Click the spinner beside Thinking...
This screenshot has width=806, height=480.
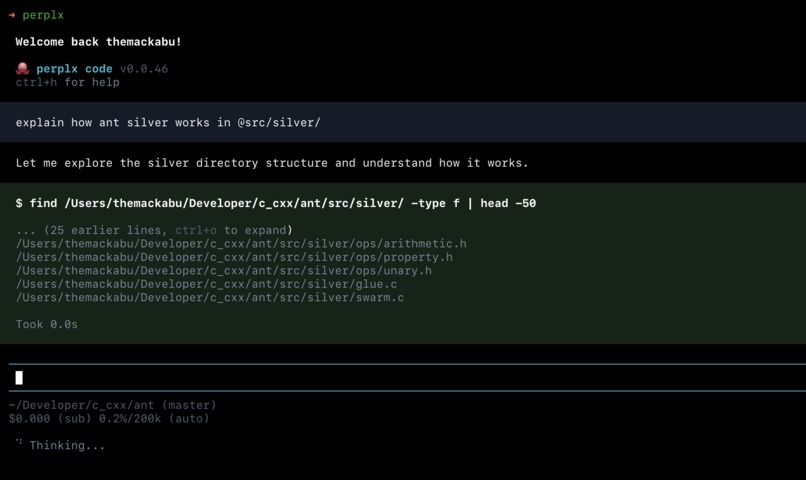[x=19, y=442]
